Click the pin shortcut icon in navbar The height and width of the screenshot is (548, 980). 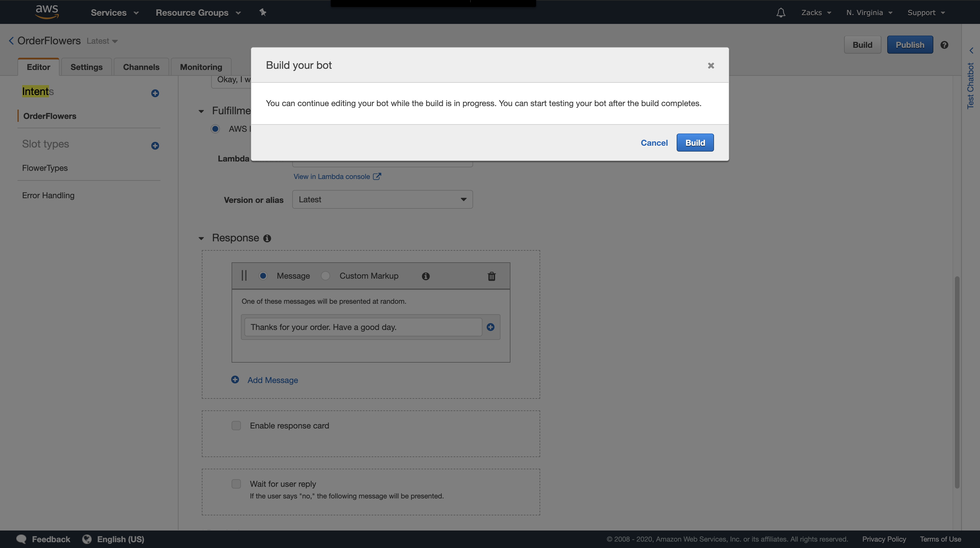click(262, 13)
